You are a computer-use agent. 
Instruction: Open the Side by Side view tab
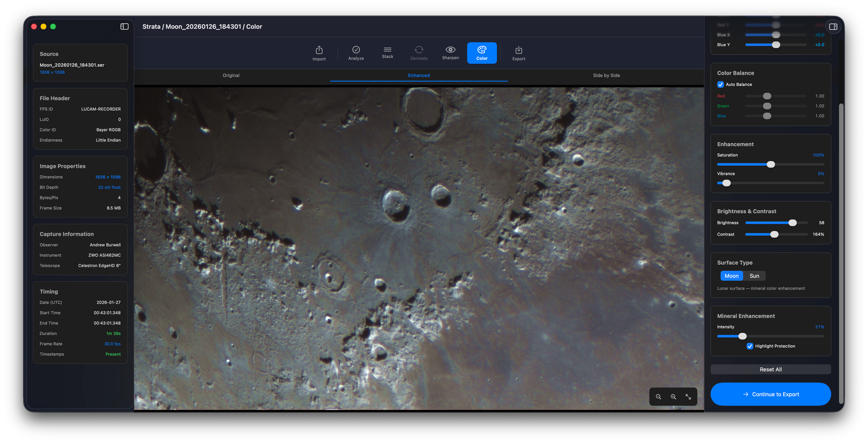pos(606,75)
